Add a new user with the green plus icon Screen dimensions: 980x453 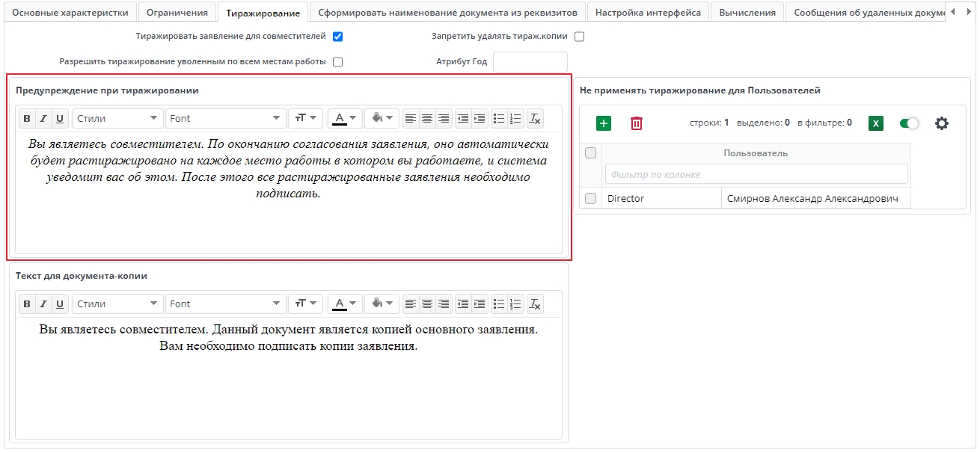(x=604, y=123)
